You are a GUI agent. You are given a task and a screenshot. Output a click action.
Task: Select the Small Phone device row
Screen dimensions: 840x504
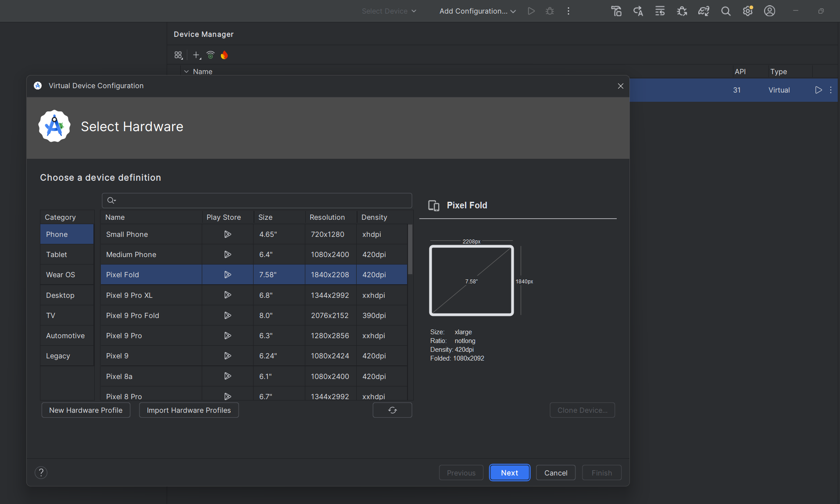(x=254, y=234)
